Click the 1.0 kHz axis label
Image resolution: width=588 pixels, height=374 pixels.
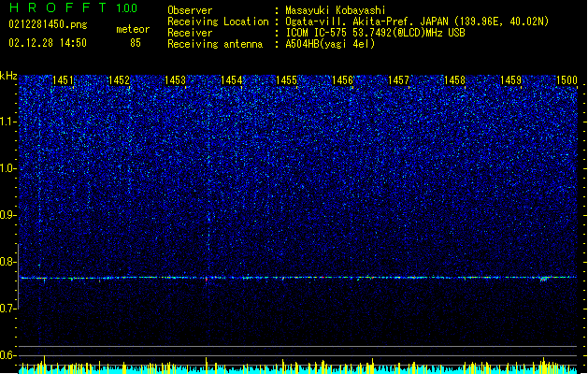pos(7,168)
